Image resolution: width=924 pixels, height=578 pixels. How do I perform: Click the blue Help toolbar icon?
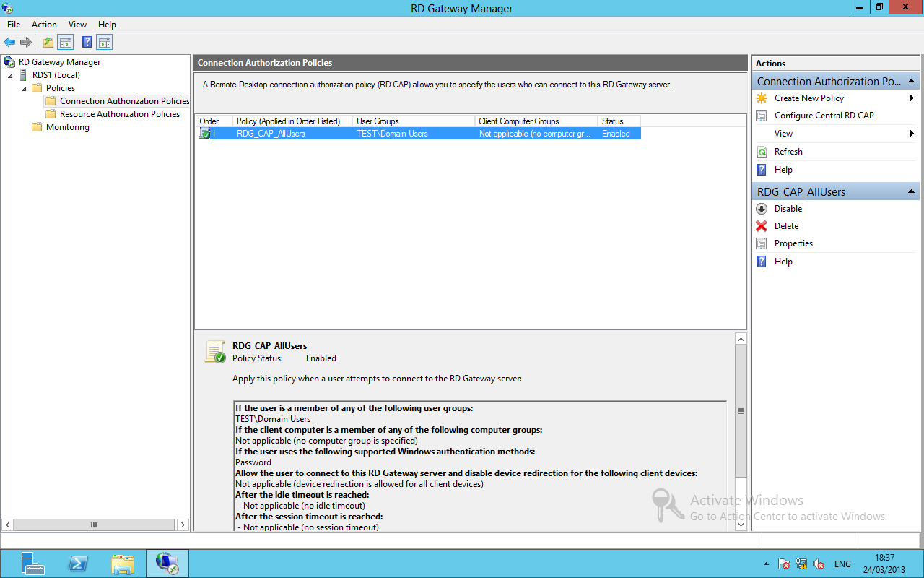[x=87, y=43]
